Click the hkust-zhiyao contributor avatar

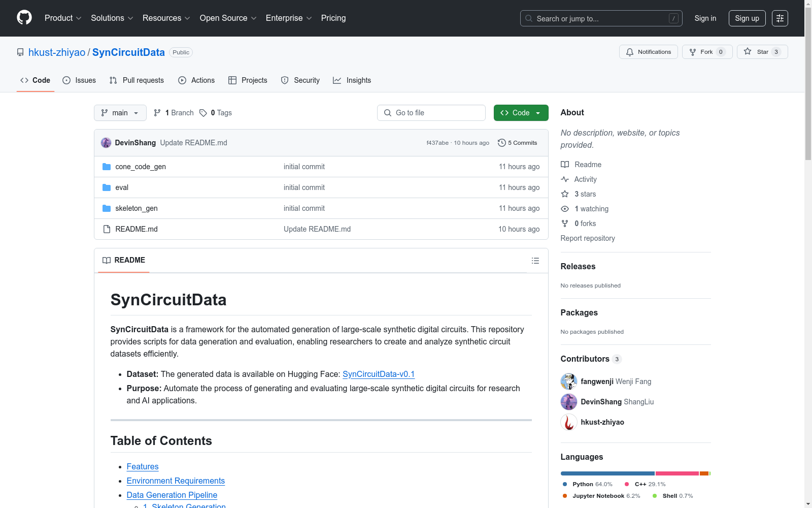click(569, 422)
